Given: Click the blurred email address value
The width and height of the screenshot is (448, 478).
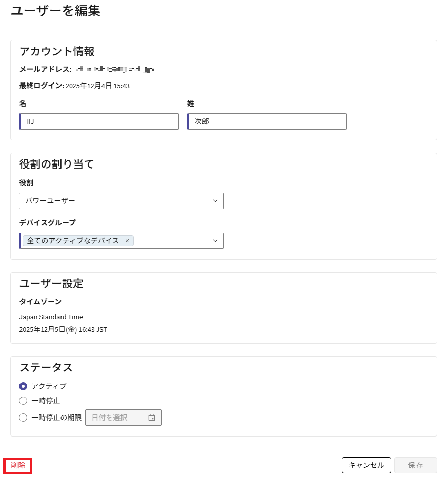Looking at the screenshot, I should (x=115, y=69).
